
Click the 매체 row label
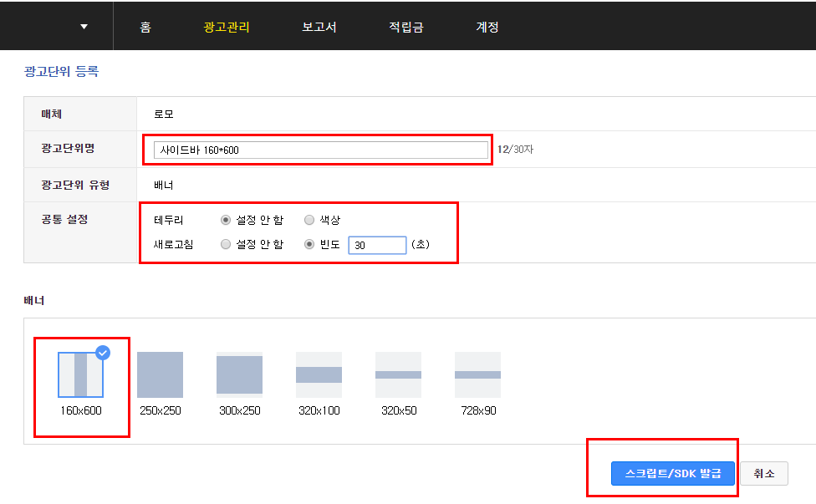click(x=52, y=114)
